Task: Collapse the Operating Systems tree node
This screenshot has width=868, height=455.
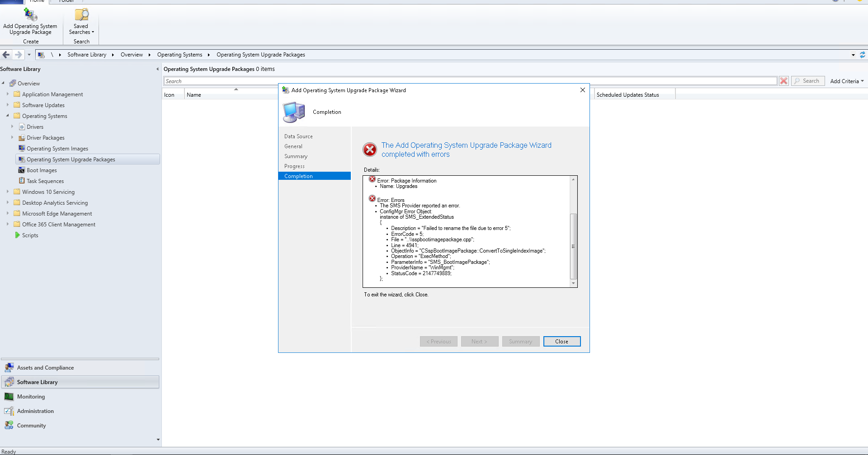Action: 8,116
